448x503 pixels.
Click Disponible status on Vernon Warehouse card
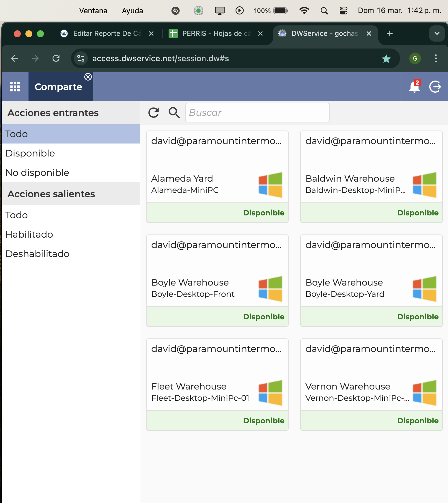tap(418, 421)
